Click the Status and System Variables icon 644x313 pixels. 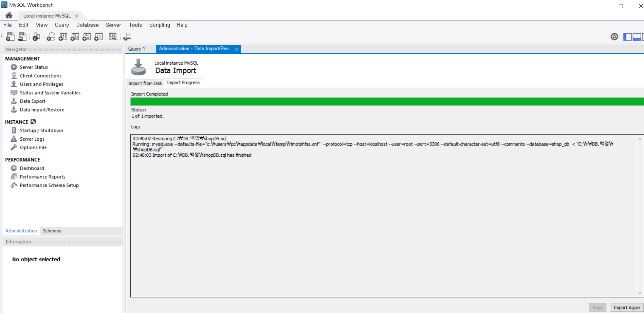pos(14,92)
